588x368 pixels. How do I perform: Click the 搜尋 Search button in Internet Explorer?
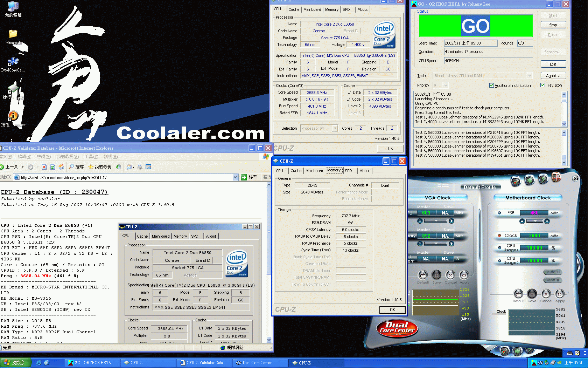click(76, 167)
